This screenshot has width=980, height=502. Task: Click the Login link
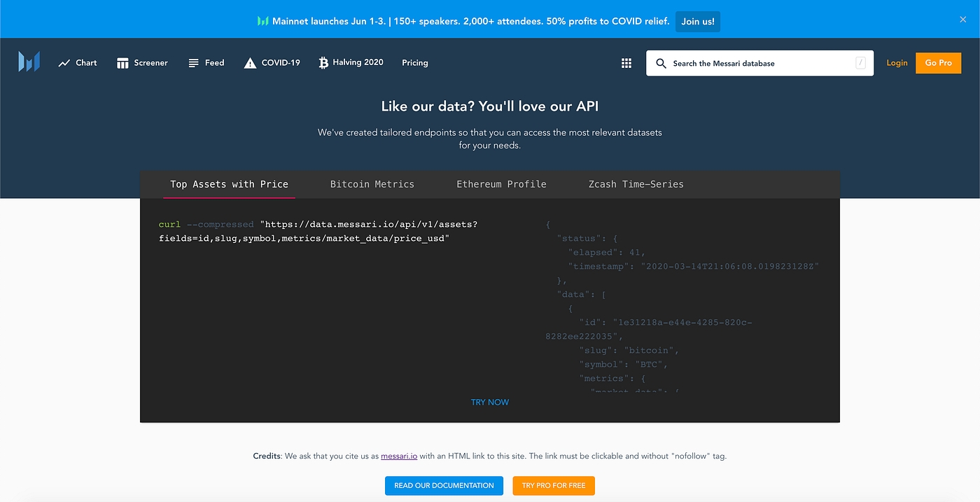(897, 63)
